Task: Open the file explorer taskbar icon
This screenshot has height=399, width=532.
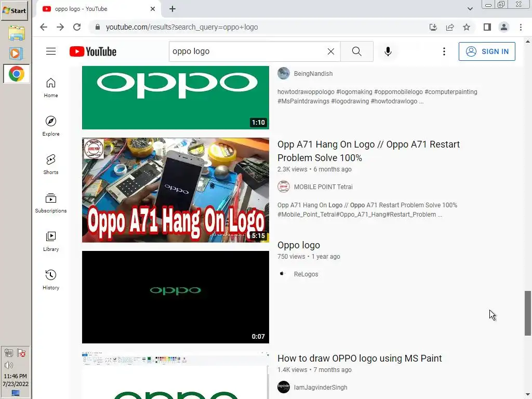Action: 16,33
